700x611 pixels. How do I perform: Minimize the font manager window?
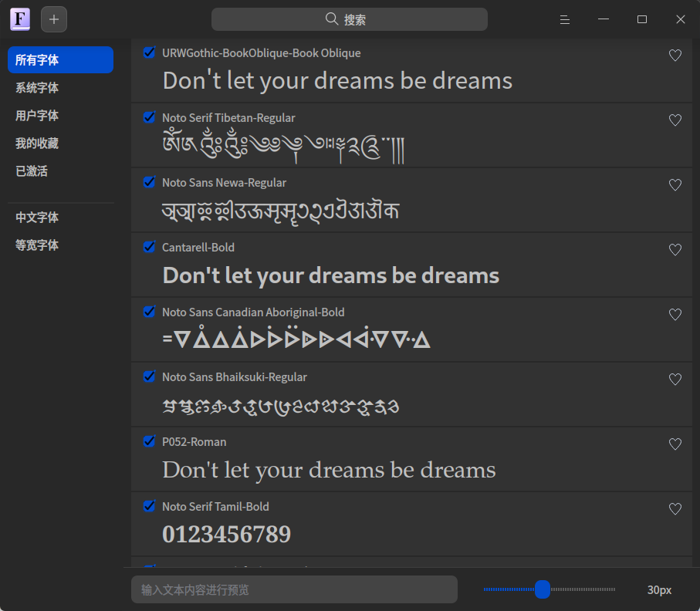coord(604,19)
